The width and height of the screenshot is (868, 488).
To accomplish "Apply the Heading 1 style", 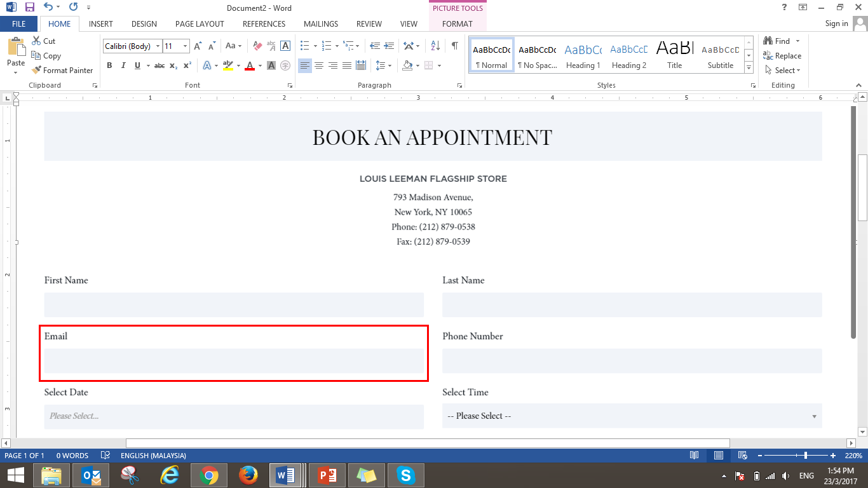I will pyautogui.click(x=583, y=56).
